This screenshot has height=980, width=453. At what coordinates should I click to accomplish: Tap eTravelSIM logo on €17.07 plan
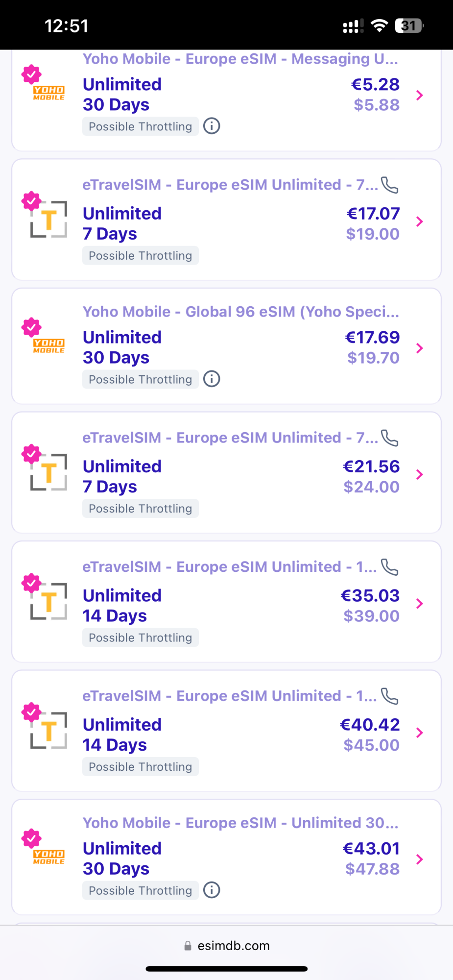point(49,220)
